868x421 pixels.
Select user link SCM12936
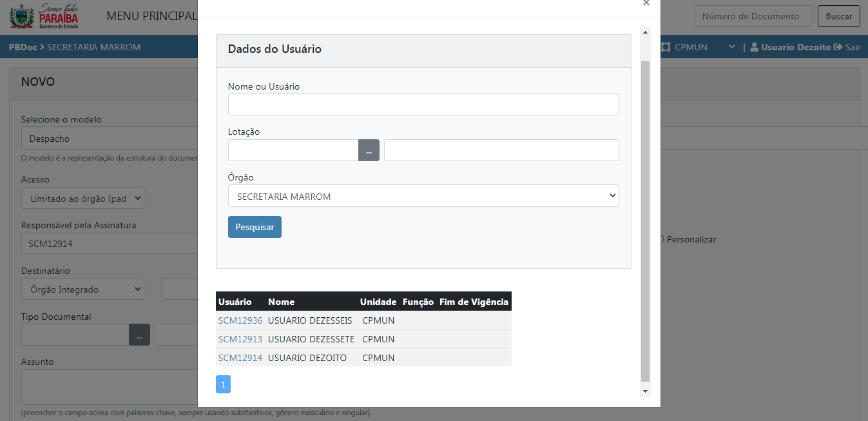coord(240,320)
